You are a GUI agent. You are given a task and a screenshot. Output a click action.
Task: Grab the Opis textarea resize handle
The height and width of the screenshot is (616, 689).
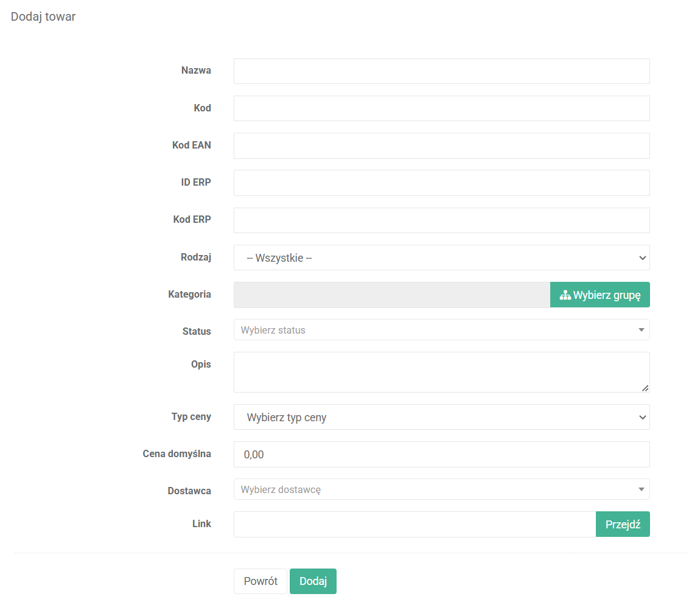coord(645,388)
